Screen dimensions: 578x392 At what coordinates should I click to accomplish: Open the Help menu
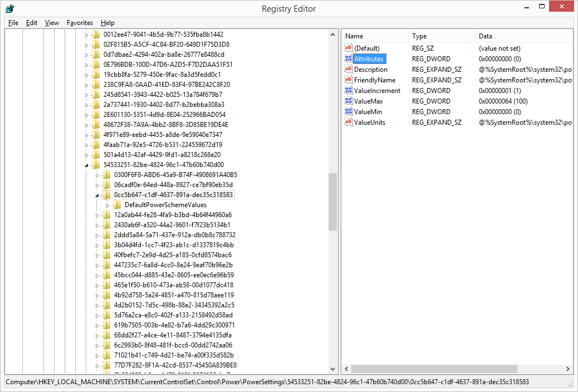(107, 23)
